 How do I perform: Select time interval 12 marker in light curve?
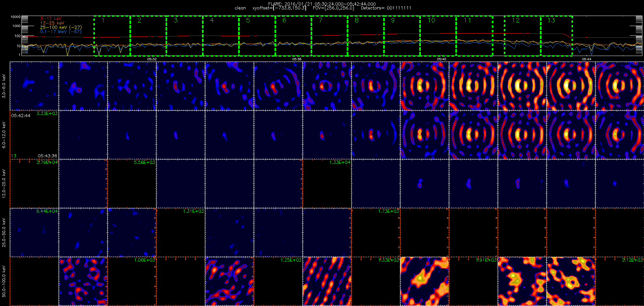pyautogui.click(x=516, y=20)
